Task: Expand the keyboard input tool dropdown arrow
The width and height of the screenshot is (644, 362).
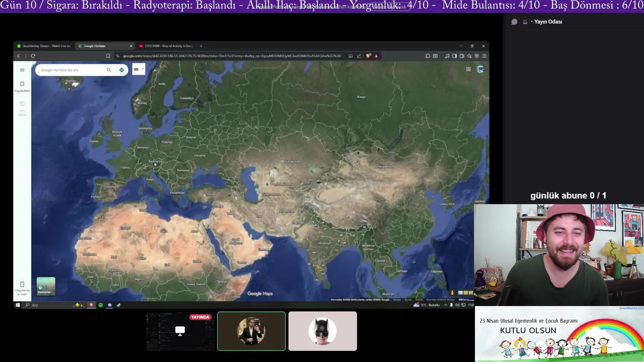Action: coord(142,69)
